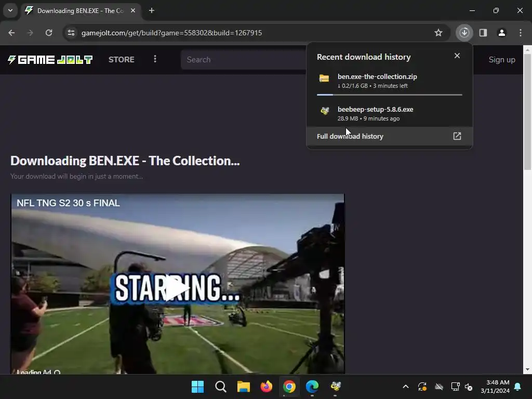Open the browser side panel

pos(483,33)
